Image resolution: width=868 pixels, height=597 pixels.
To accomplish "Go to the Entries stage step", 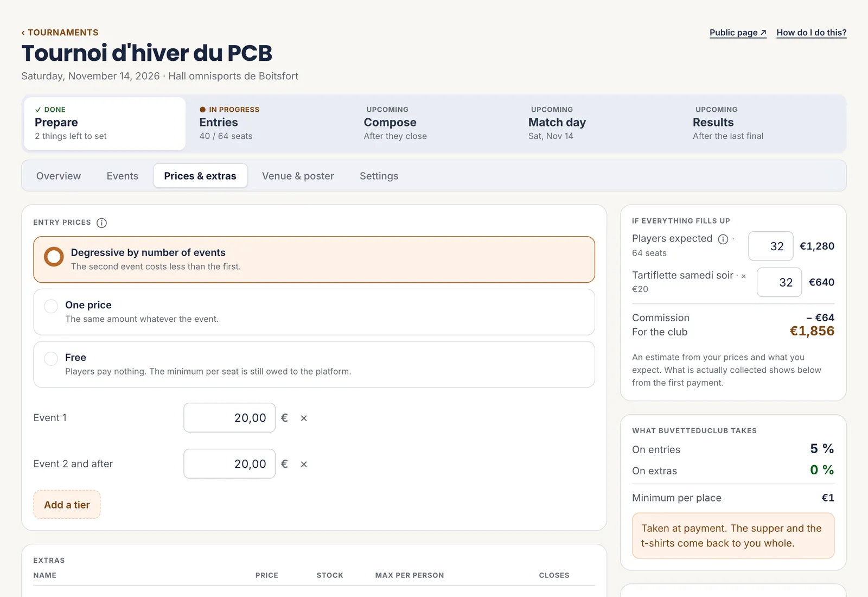I will [x=269, y=123].
